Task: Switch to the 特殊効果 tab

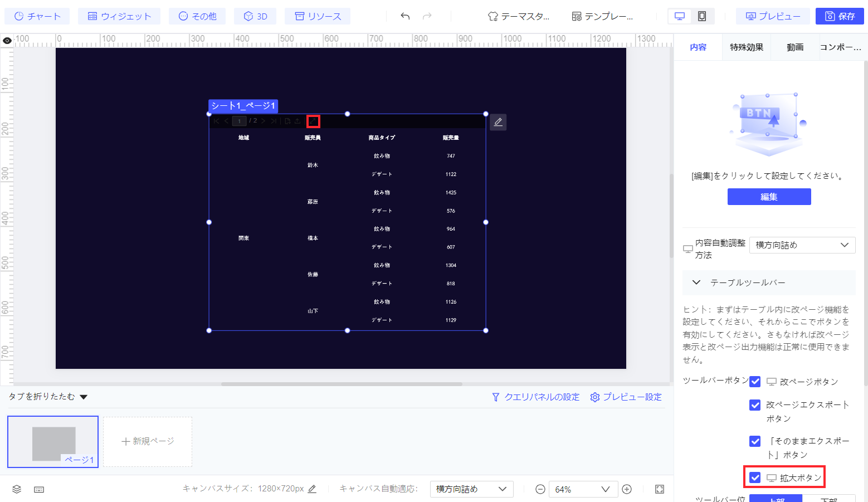Action: point(747,47)
